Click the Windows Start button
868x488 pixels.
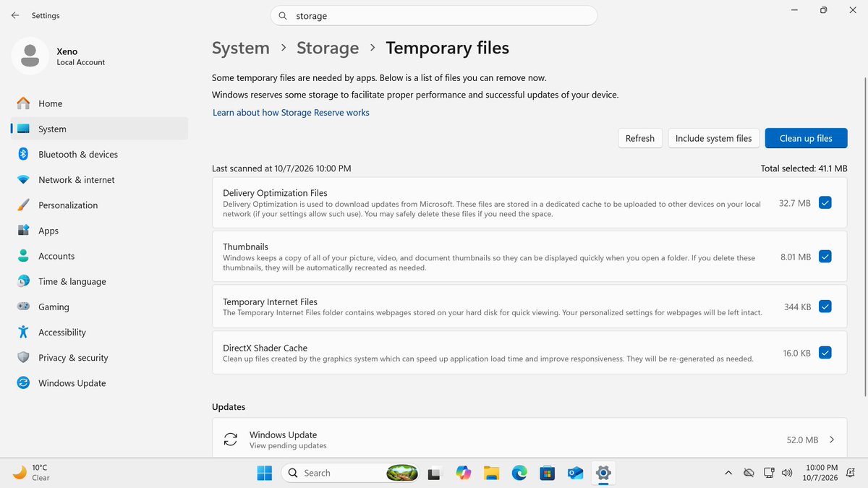265,473
